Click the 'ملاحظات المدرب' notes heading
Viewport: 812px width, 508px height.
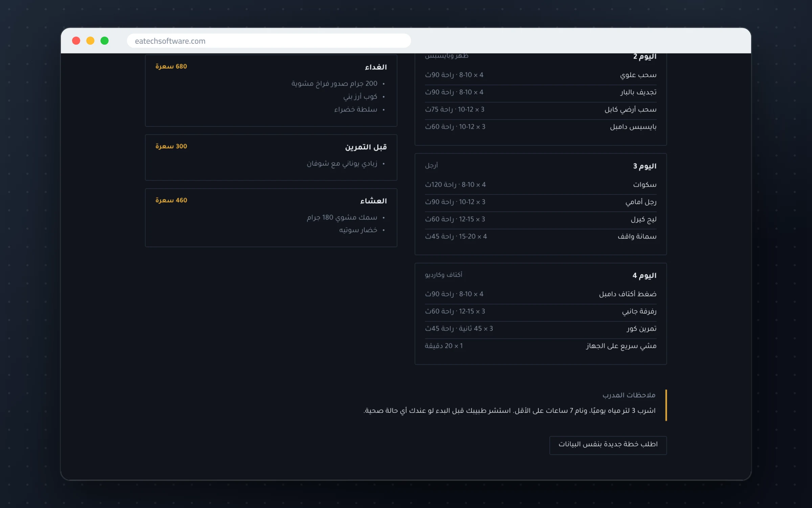pyautogui.click(x=629, y=395)
